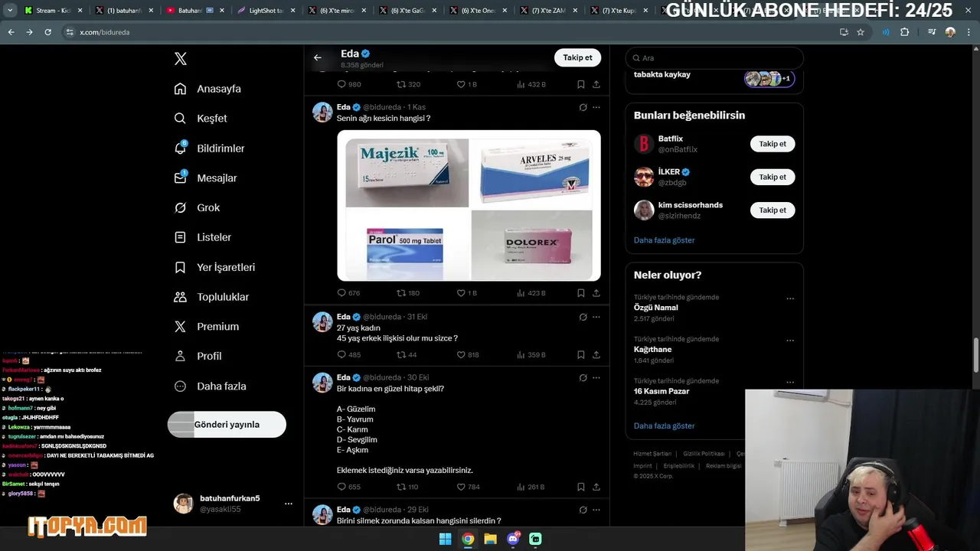Open the painkiller boxes image
The height and width of the screenshot is (551, 980).
pos(469,206)
